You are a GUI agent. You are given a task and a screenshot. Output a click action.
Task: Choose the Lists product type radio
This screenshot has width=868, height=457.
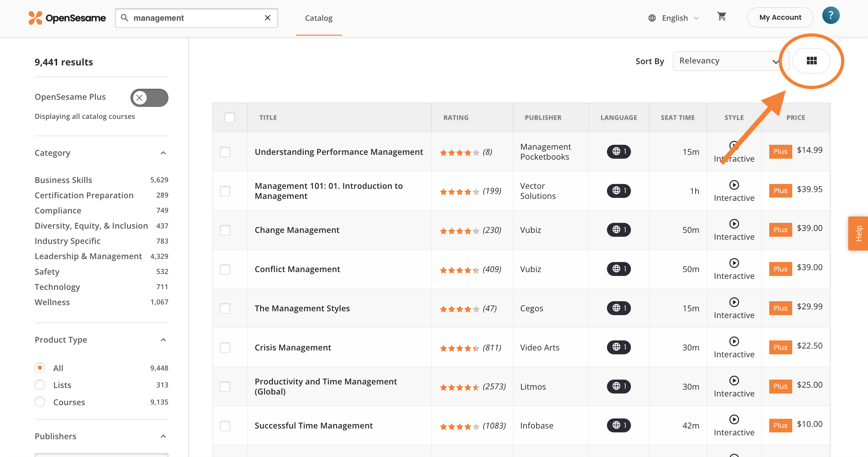(40, 384)
